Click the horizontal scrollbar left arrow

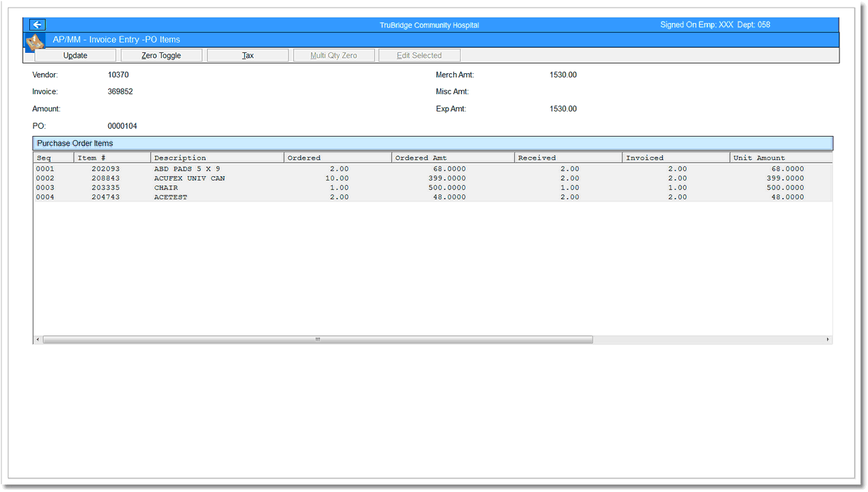[38, 339]
